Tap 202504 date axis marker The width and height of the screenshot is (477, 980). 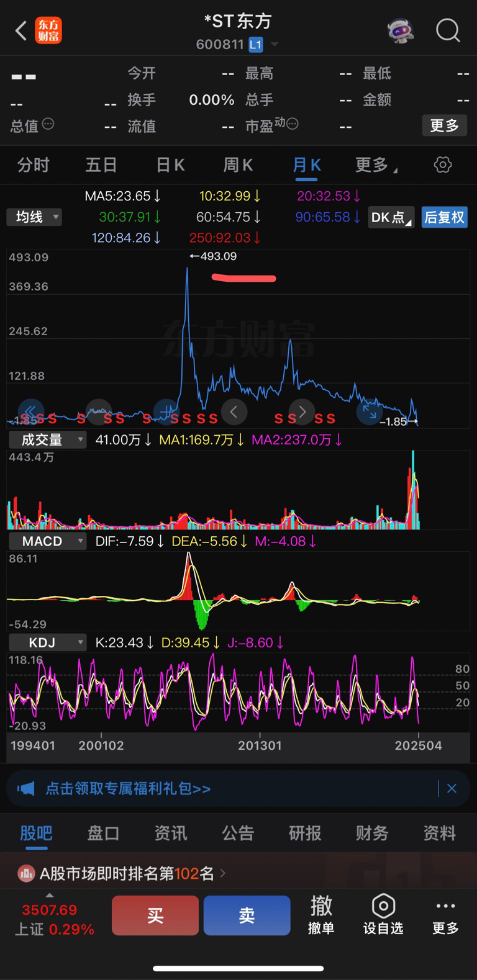click(x=419, y=745)
